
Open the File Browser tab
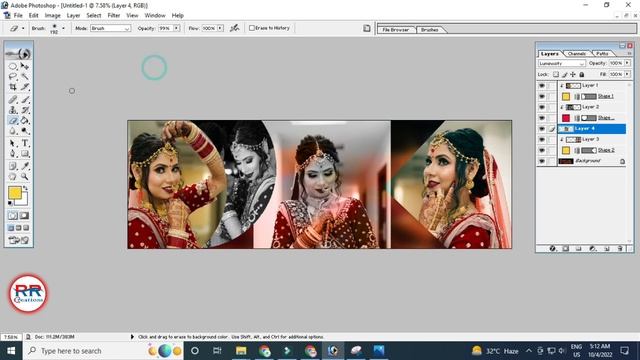click(x=396, y=30)
